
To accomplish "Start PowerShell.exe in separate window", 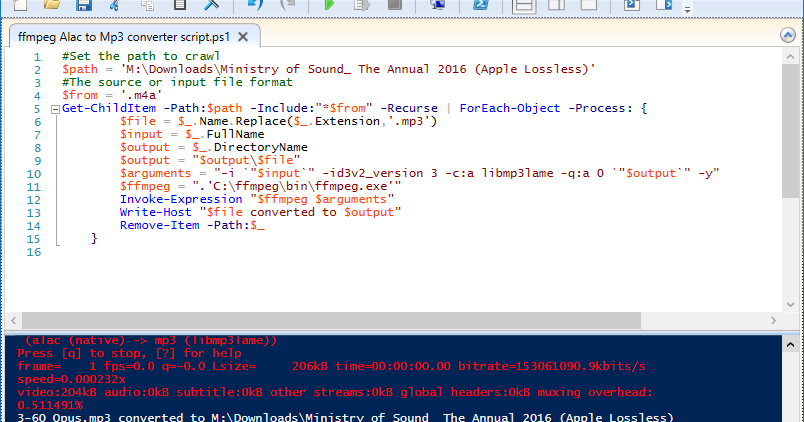I will pyautogui.click(x=480, y=5).
